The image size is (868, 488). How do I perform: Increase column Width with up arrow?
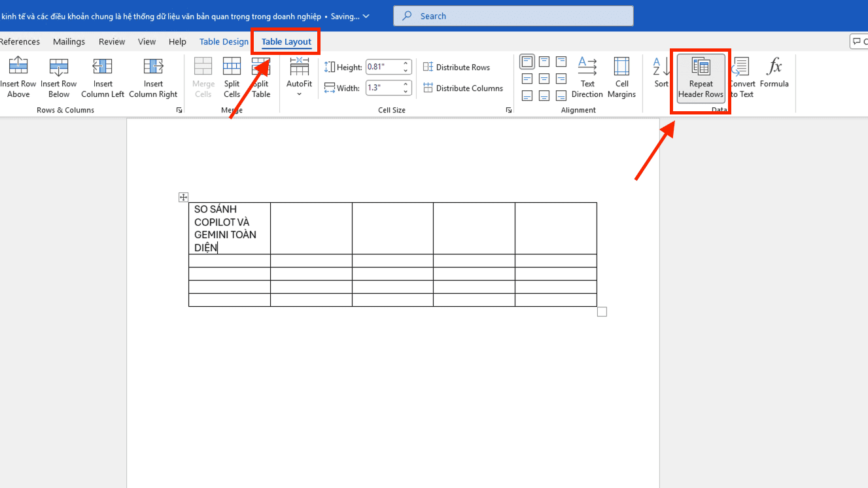[x=406, y=84]
